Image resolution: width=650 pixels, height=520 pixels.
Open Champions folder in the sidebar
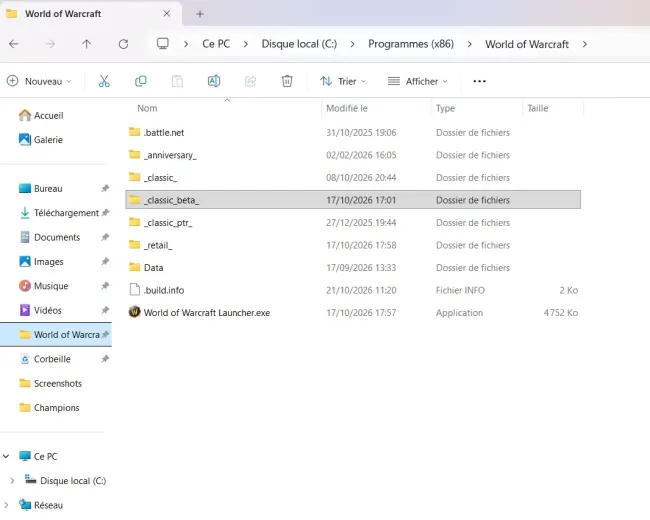[x=49, y=408]
